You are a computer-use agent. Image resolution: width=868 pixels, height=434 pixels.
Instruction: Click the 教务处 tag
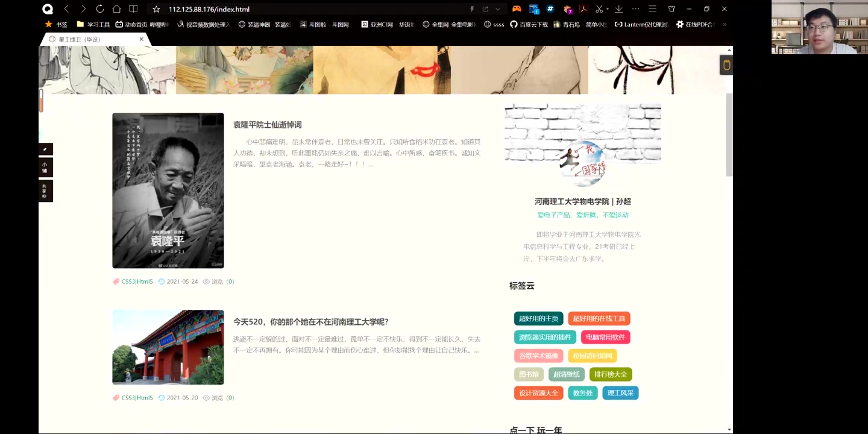583,393
